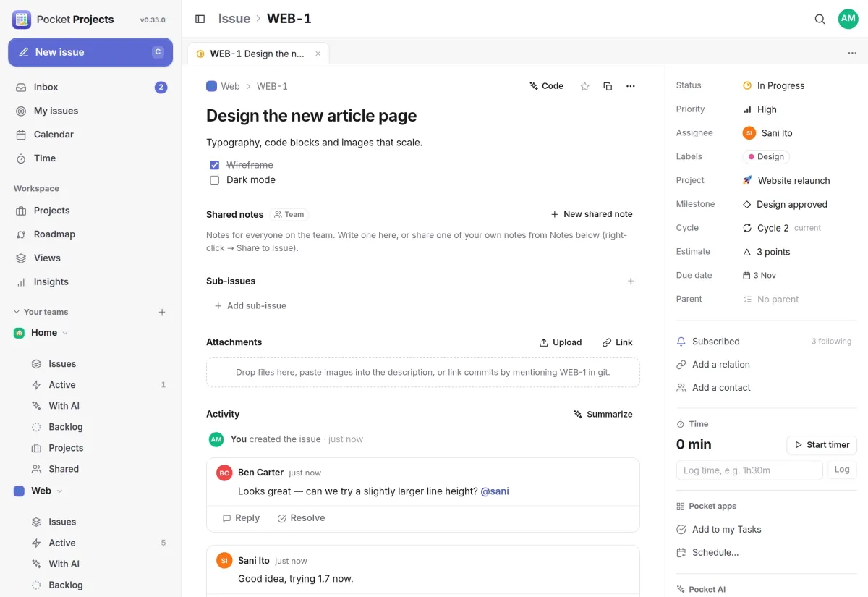The width and height of the screenshot is (868, 597).
Task: Open search with the magnifier icon
Action: [820, 19]
